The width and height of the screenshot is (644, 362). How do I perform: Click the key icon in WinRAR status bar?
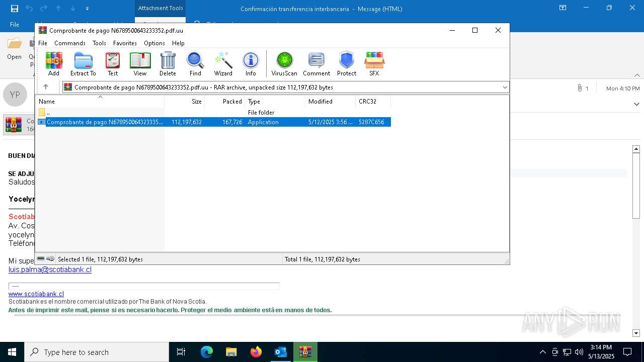[50, 259]
